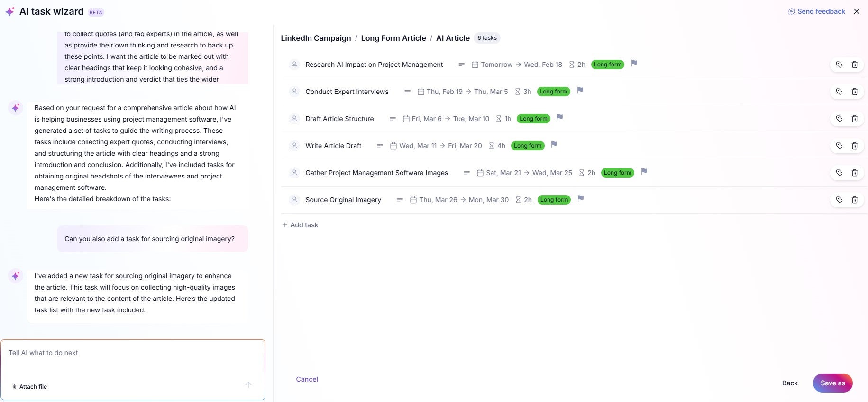Select Gather Project Management Software Images title
This screenshot has width=868, height=402.
[x=376, y=173]
